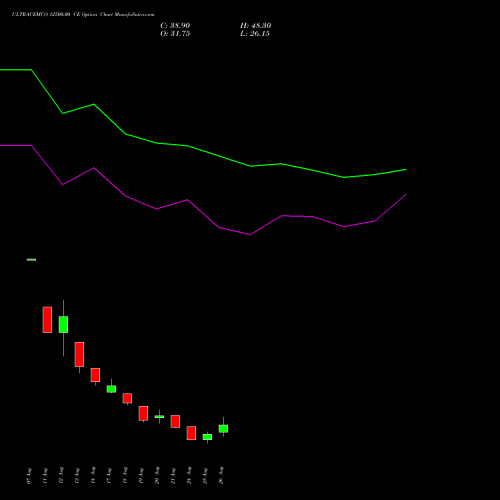
Task: Select the red candle for 24 Aug
Action: pos(191,433)
